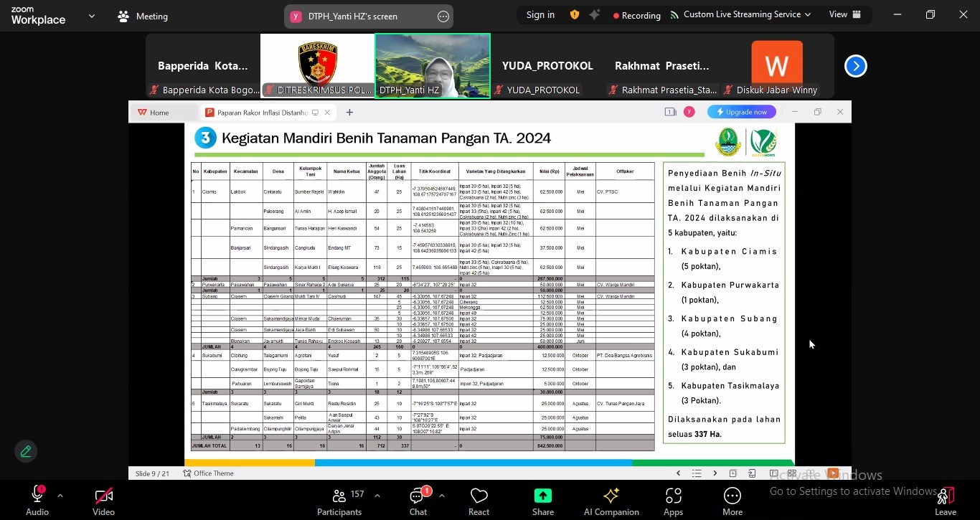Screen dimensions: 980x520
Task: Expand Participants options chevron
Action: click(377, 496)
